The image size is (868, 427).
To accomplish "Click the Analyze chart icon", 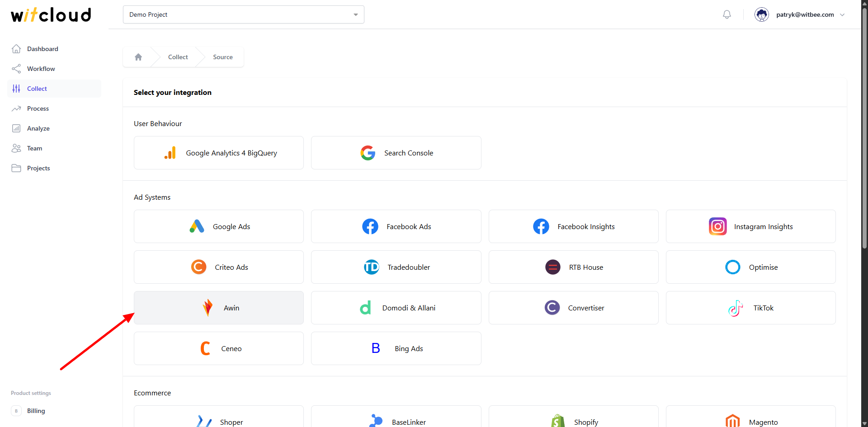I will 16,128.
